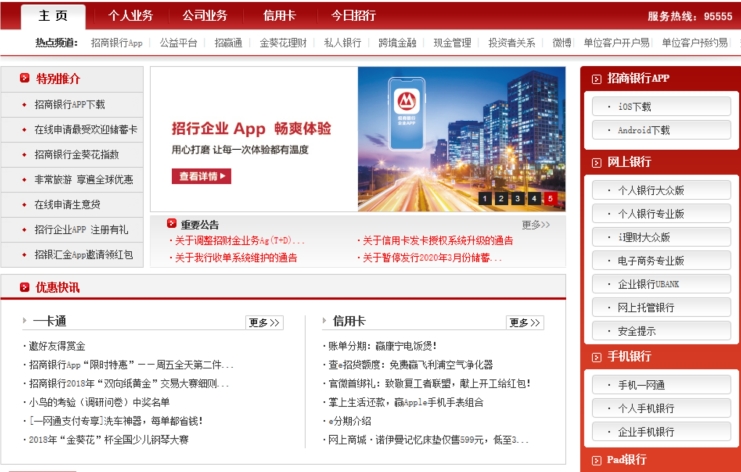This screenshot has height=472, width=741.
Task: Open 关于暂停发行2020年3月份储蓄 notice
Action: pos(430,258)
